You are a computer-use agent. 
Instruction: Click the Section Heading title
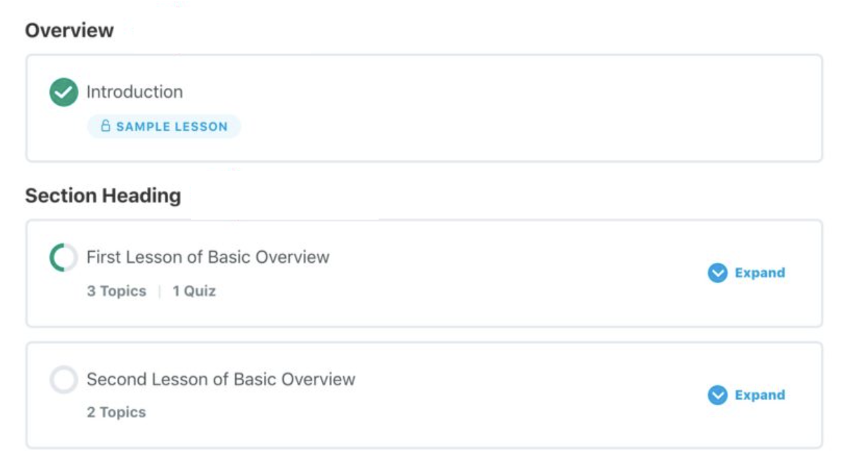click(x=103, y=196)
